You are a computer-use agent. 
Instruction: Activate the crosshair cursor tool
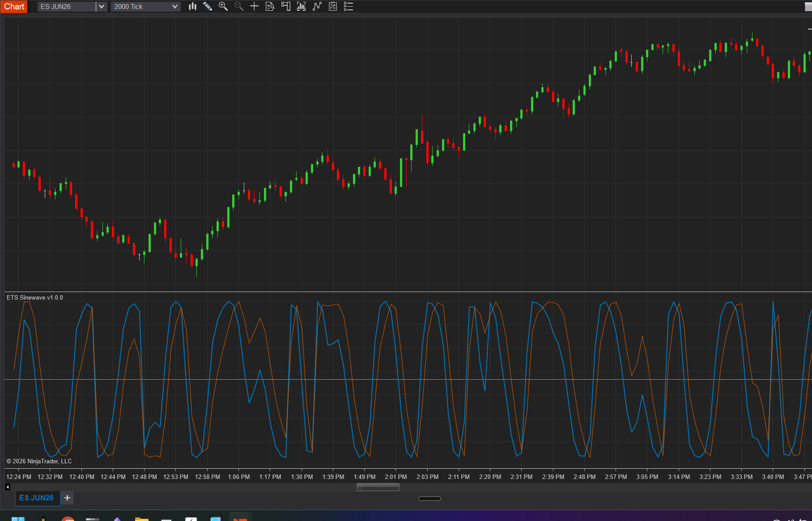point(254,6)
